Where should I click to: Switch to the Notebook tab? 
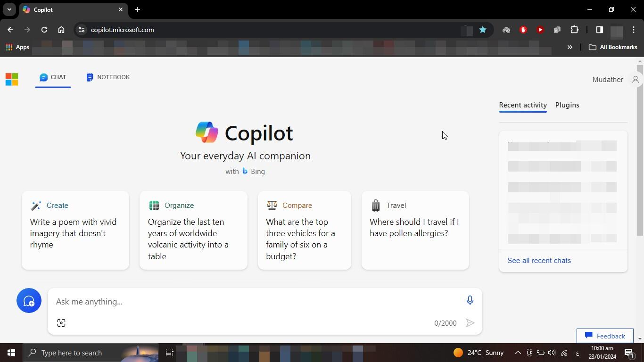tap(108, 77)
